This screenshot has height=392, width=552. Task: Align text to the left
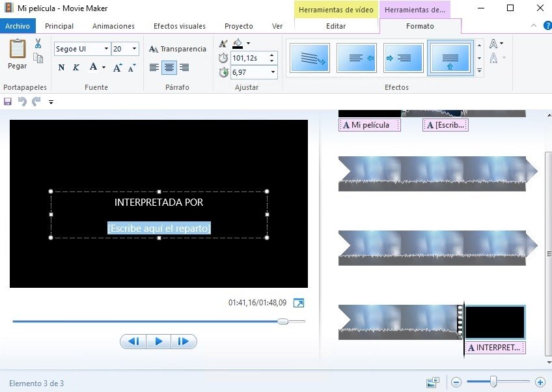(154, 67)
